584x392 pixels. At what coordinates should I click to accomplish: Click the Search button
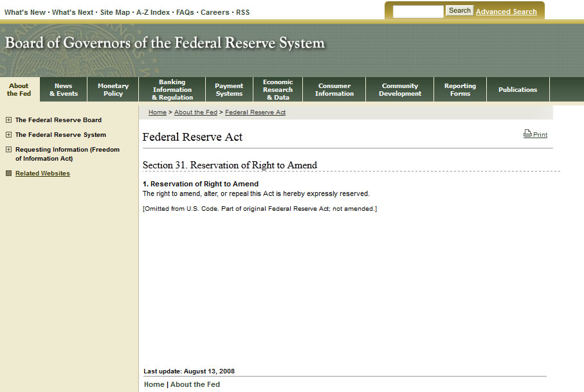460,10
